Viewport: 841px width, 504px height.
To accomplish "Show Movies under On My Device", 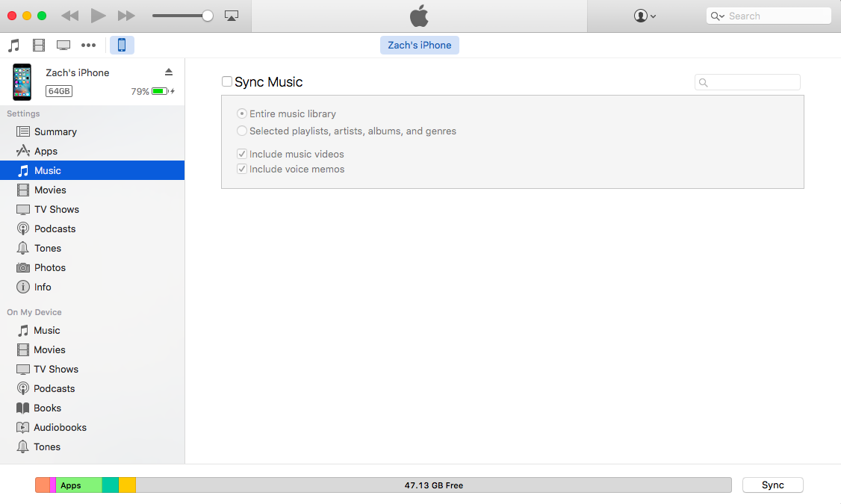I will [93, 349].
